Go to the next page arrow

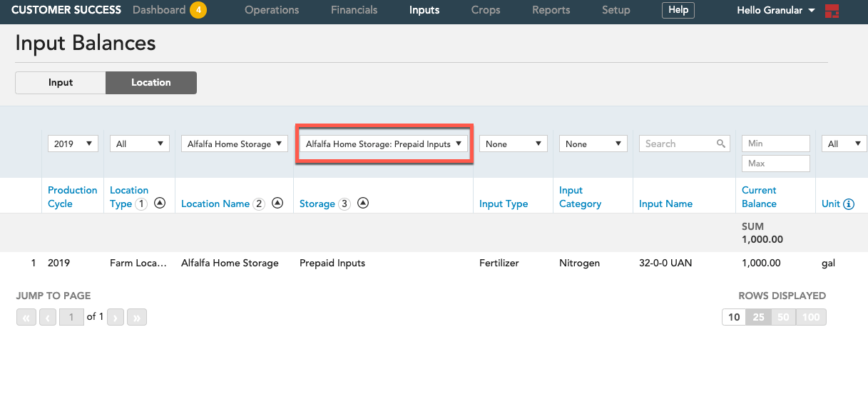click(x=116, y=317)
